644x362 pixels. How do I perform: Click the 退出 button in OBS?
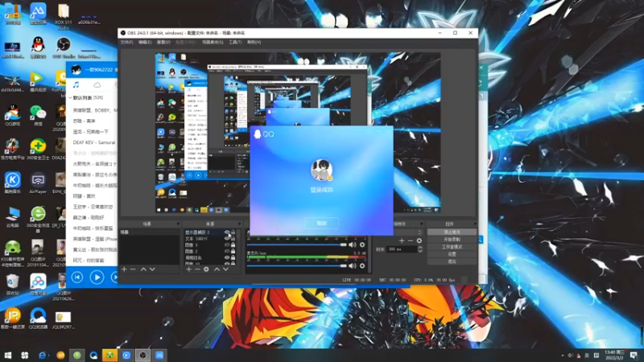452,261
